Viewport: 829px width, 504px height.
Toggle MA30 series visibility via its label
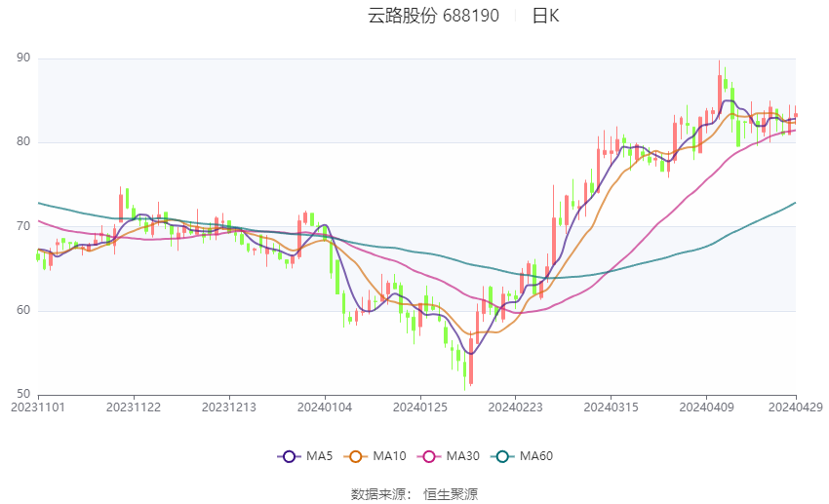pyautogui.click(x=462, y=456)
